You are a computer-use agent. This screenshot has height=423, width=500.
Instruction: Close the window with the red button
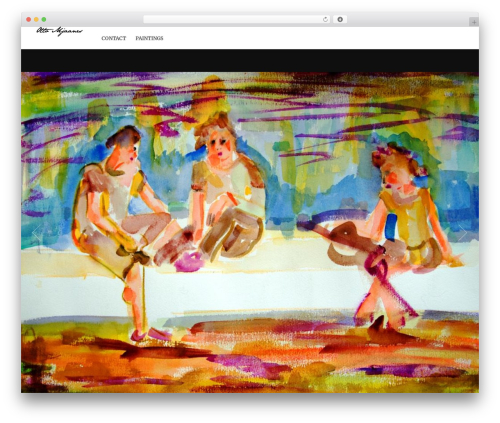29,20
